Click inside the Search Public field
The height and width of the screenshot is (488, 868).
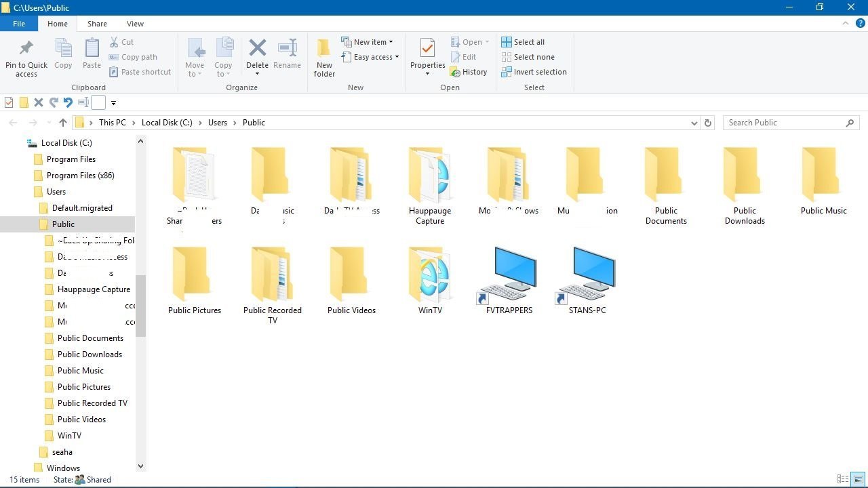783,123
